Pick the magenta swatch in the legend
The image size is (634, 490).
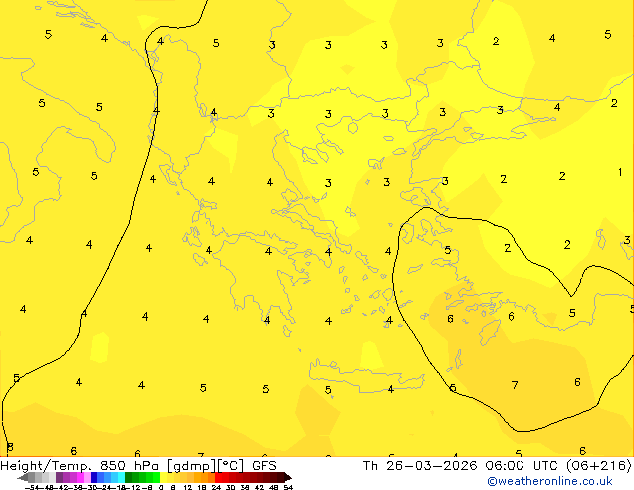[x=80, y=477]
